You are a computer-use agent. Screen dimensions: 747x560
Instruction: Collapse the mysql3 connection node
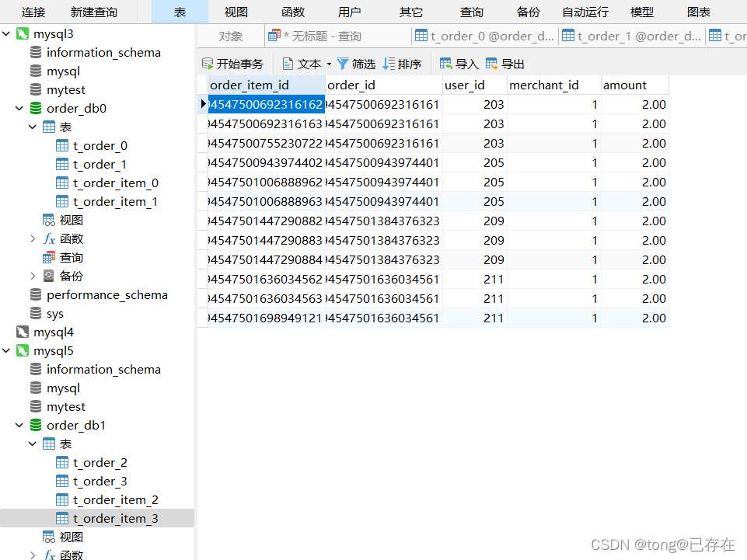coord(7,34)
